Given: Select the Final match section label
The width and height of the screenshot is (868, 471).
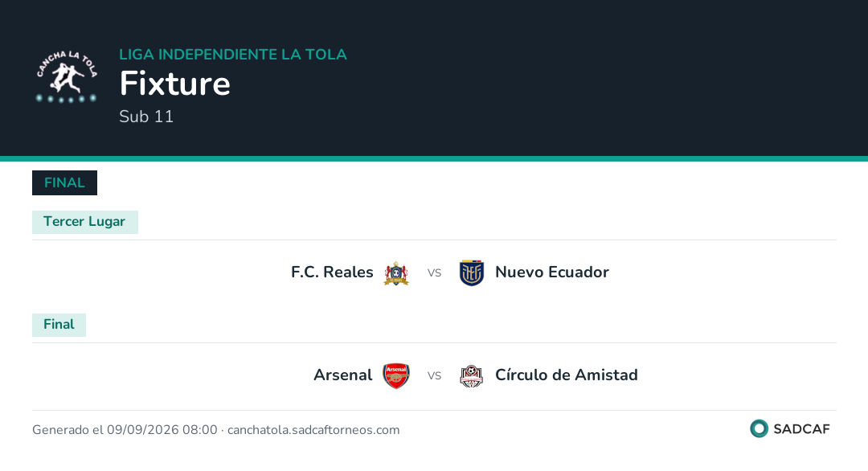Looking at the screenshot, I should pyautogui.click(x=59, y=325).
